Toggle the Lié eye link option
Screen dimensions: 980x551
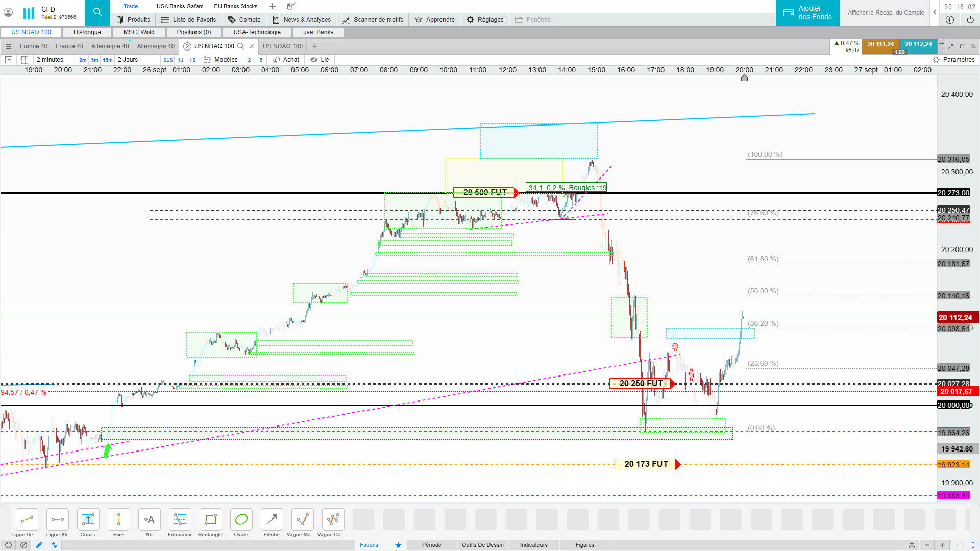(320, 60)
